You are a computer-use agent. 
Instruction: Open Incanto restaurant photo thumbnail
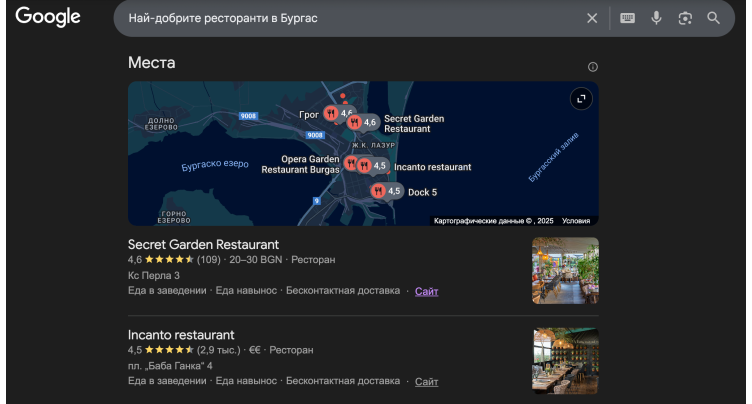pyautogui.click(x=565, y=361)
